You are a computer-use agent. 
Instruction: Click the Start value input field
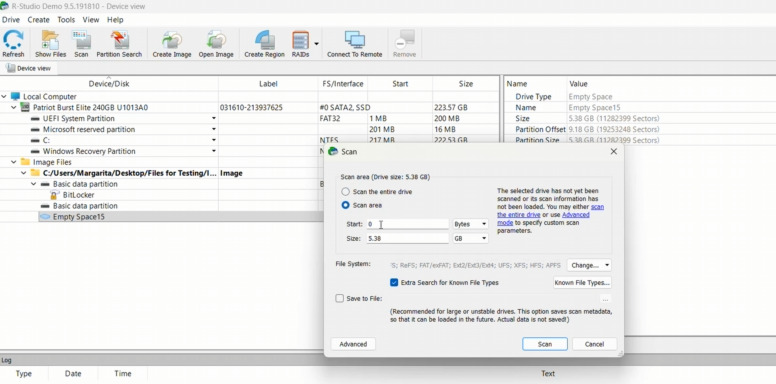(407, 224)
